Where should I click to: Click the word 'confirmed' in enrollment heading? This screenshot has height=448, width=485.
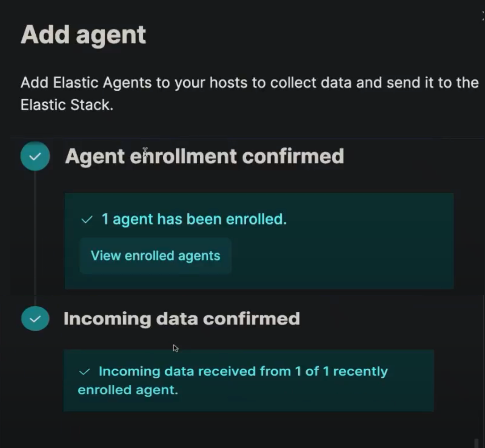[293, 156]
